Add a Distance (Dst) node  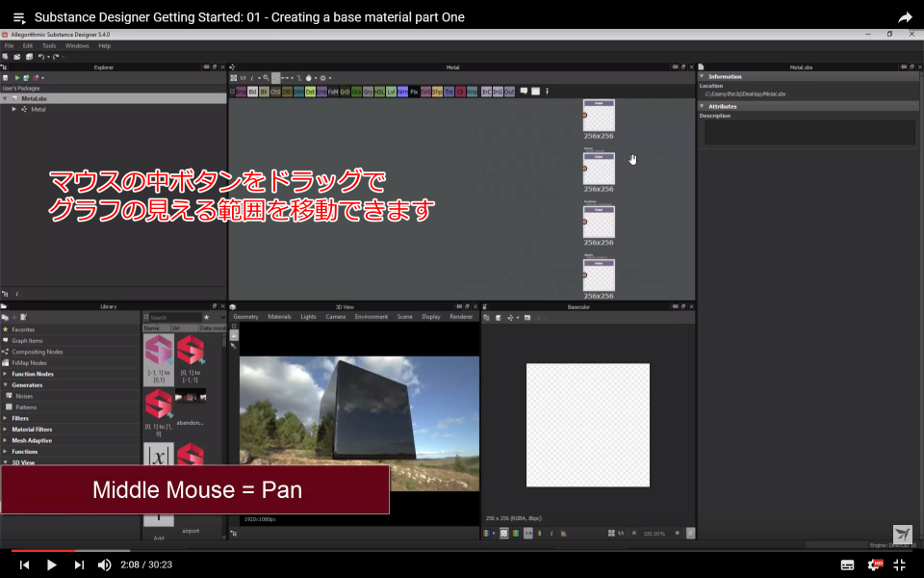pyautogui.click(x=310, y=92)
